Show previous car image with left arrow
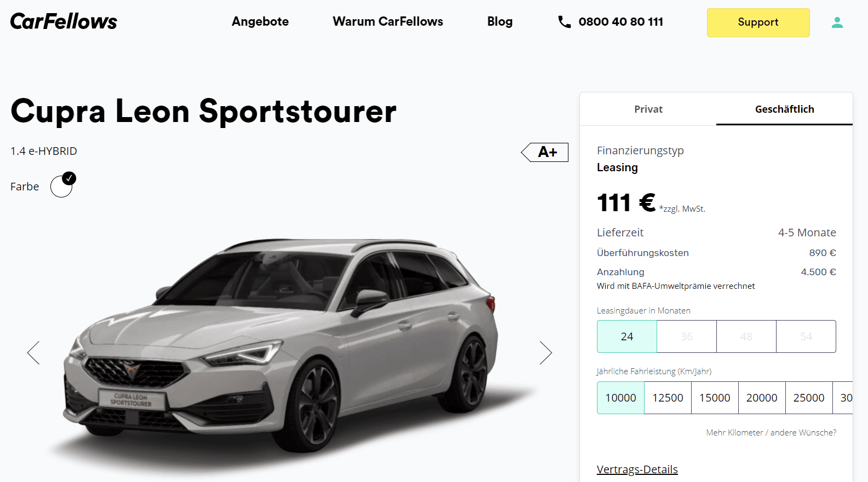Viewport: 868px width, 482px height. [x=33, y=353]
